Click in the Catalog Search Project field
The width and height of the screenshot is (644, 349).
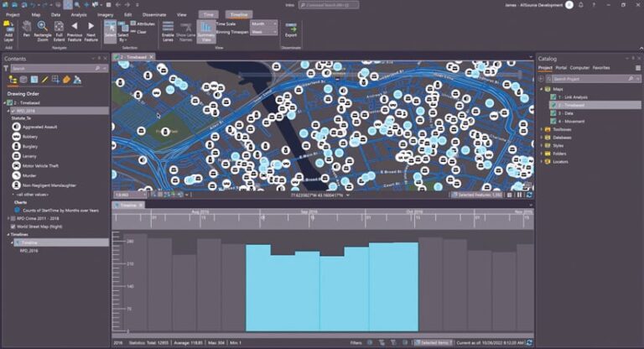coord(591,79)
